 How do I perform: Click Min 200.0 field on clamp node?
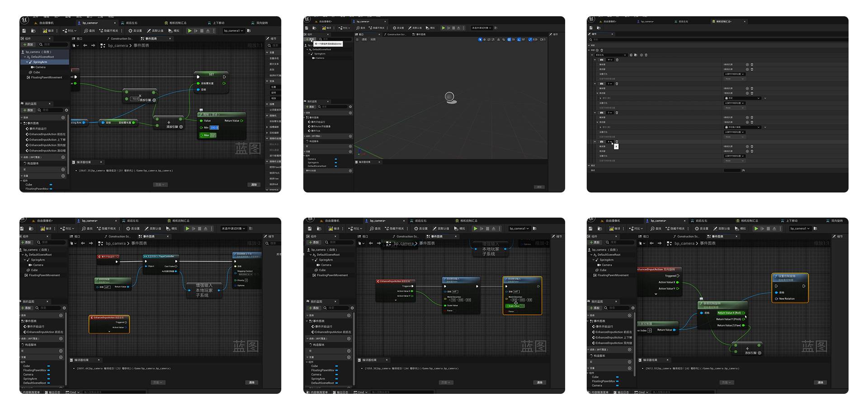coord(214,128)
